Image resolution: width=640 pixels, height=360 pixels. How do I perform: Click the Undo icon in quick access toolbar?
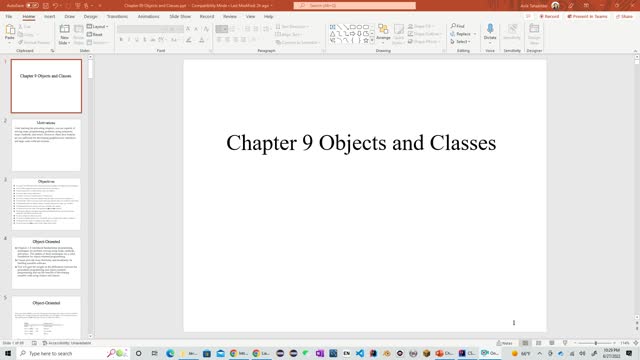pyautogui.click(x=56, y=6)
